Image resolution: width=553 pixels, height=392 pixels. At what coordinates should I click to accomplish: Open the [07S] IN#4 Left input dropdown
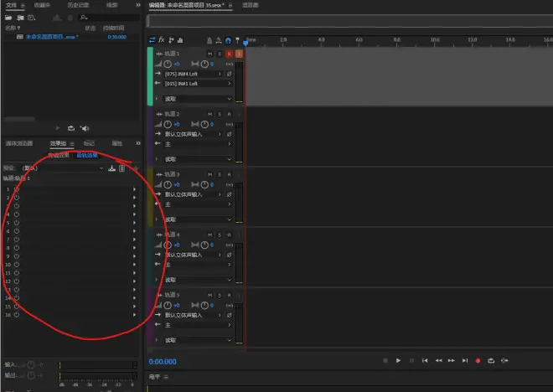[193, 74]
